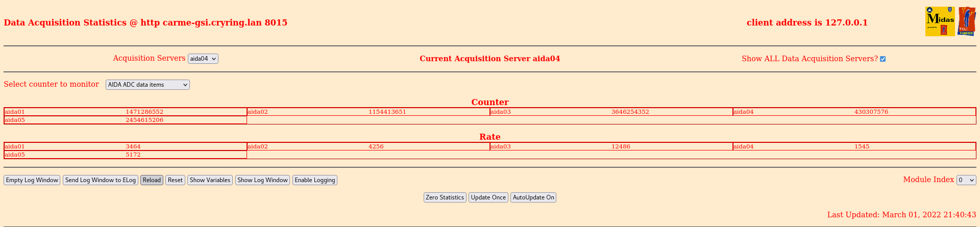Select aida02 counter value 1154413651

(387, 112)
